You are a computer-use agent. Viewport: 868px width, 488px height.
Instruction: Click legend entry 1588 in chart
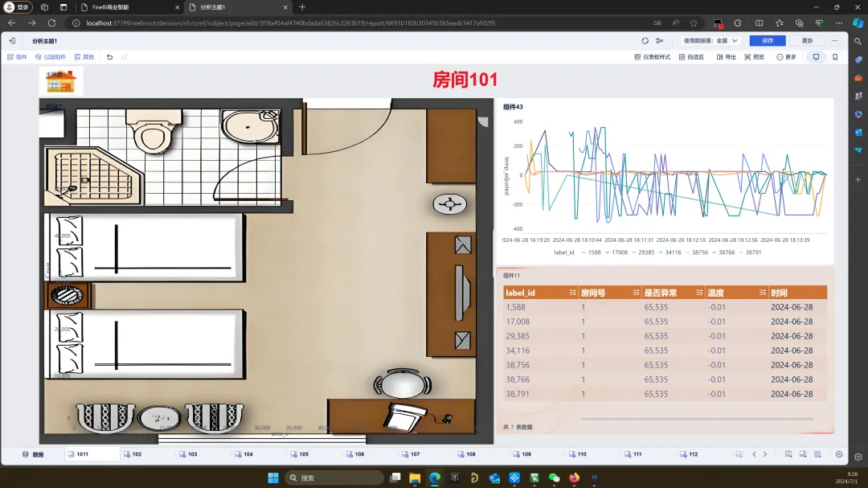tap(591, 252)
